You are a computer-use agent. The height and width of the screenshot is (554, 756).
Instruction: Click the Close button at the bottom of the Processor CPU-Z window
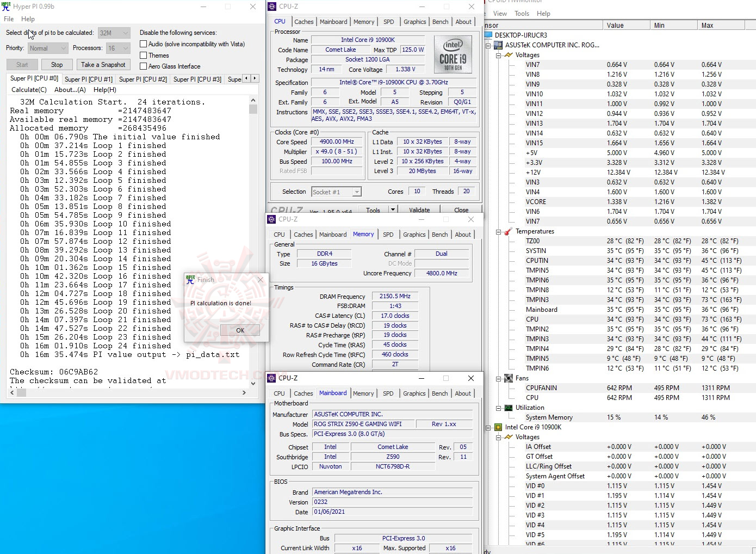[x=461, y=210]
